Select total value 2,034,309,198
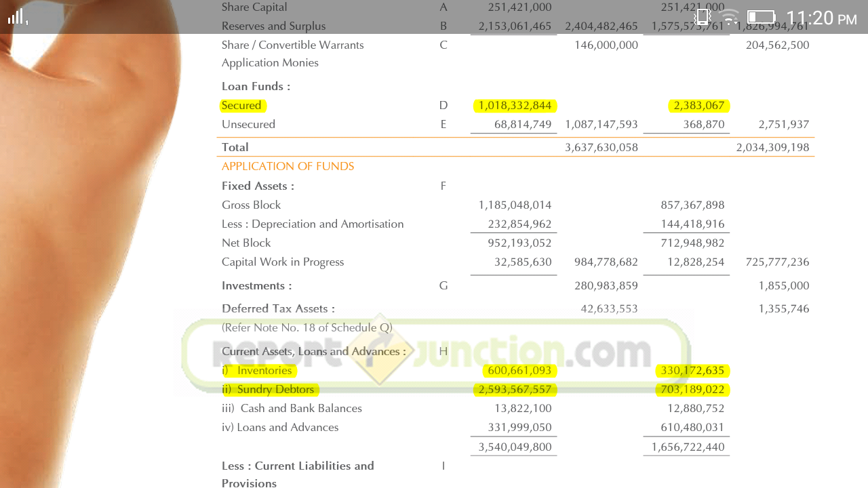 click(x=773, y=147)
